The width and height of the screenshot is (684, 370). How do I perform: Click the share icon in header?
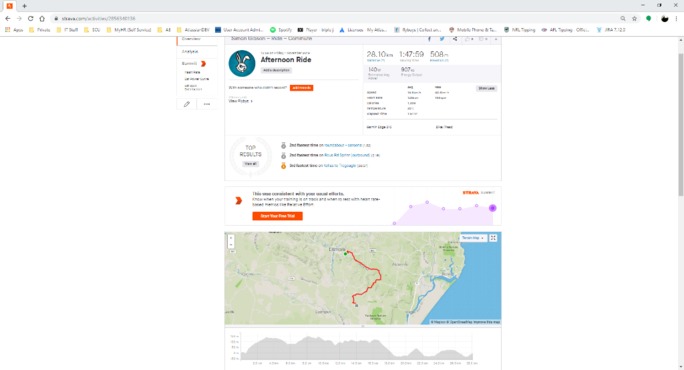point(455,39)
